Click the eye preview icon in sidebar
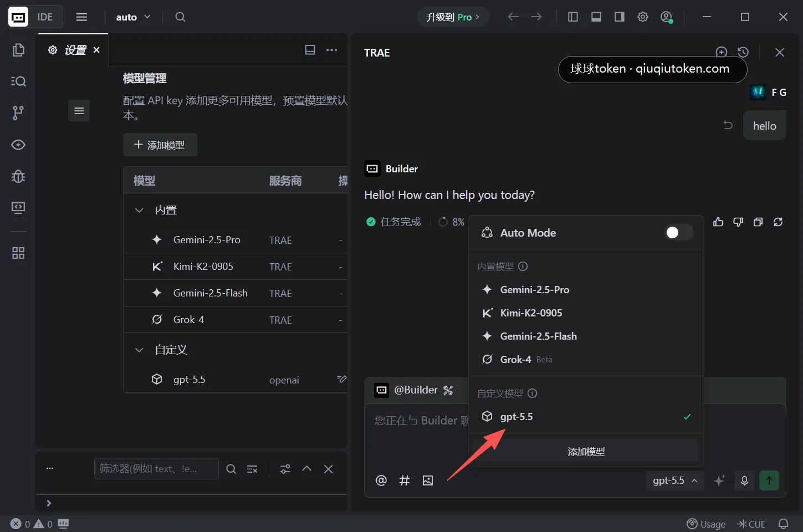Image resolution: width=803 pixels, height=532 pixels. click(x=18, y=145)
